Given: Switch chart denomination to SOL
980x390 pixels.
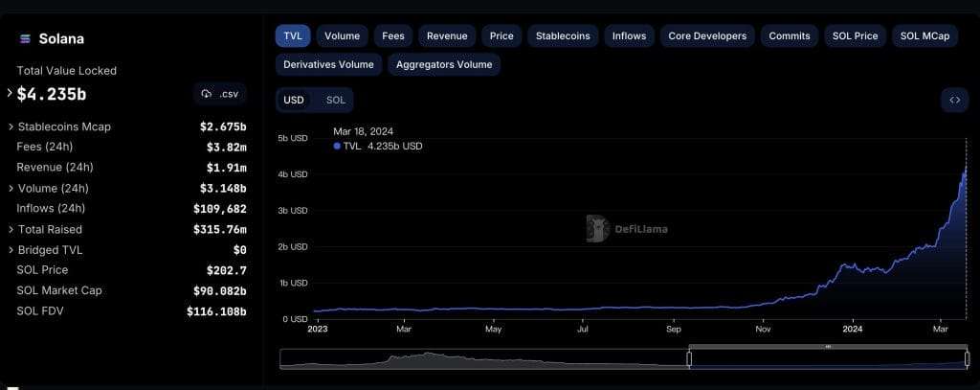Looking at the screenshot, I should click(x=336, y=101).
